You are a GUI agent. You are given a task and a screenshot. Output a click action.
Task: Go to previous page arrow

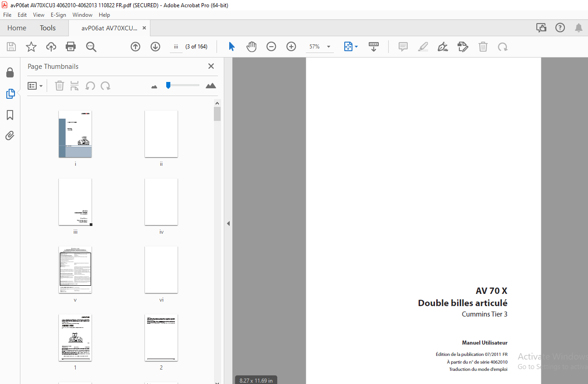pos(135,47)
